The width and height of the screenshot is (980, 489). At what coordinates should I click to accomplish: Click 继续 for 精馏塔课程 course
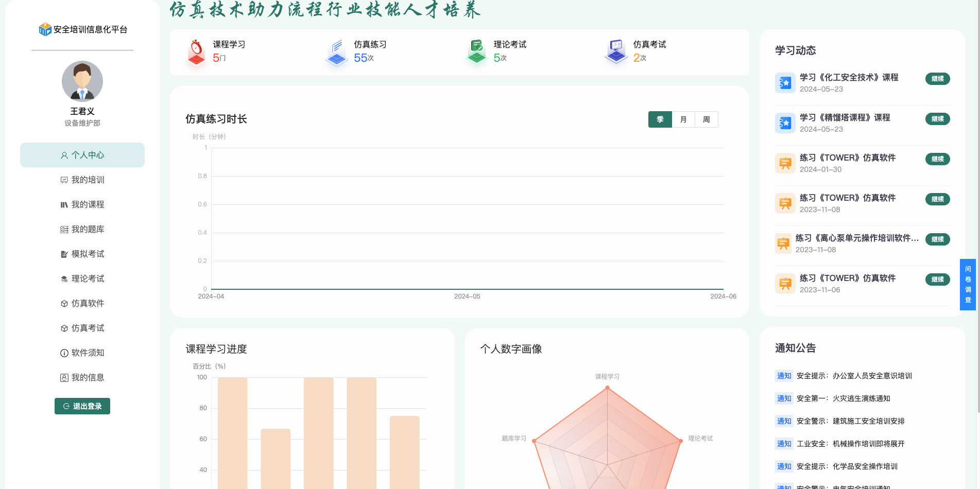[x=937, y=119]
